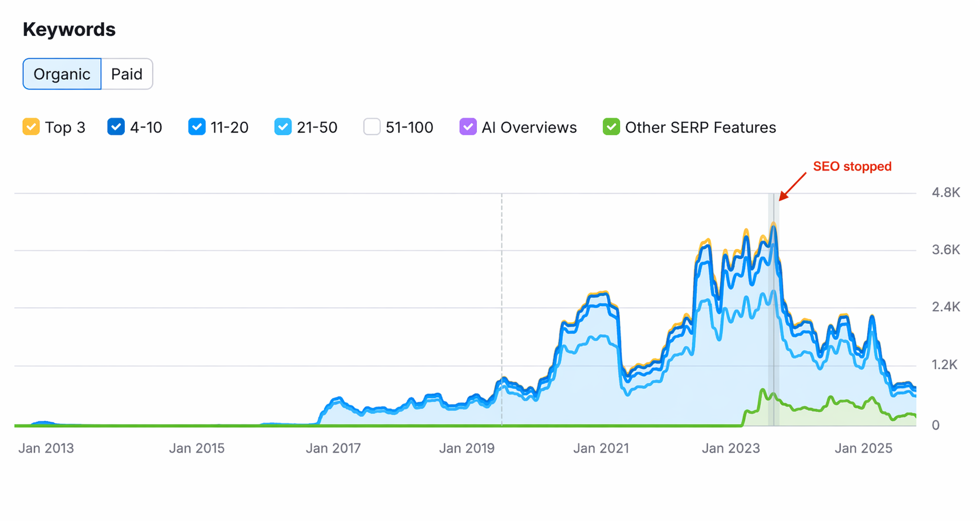Click the green Other SERP Features icon
Viewport: 980px width, 521px height.
(611, 127)
